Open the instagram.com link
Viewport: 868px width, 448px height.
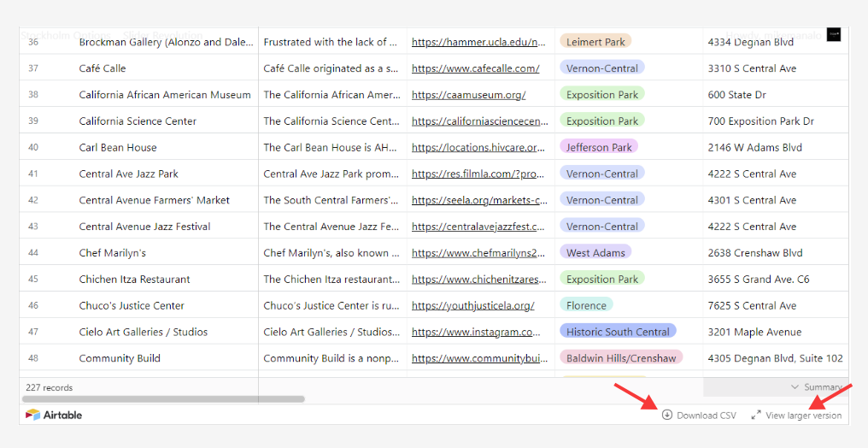(x=476, y=333)
